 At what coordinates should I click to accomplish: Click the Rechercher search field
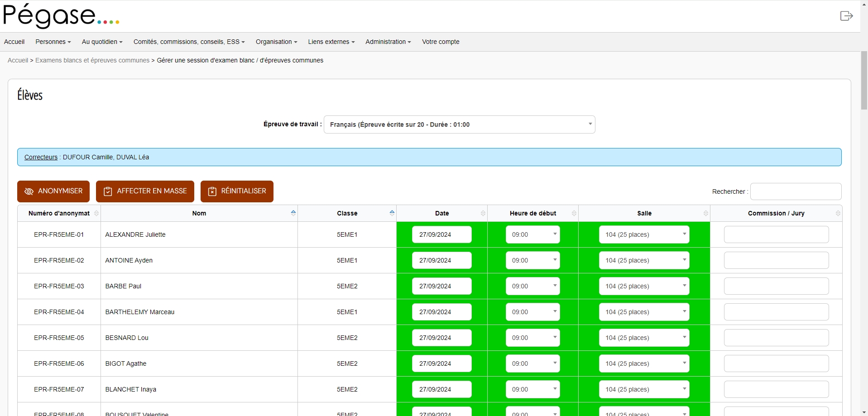tap(796, 191)
